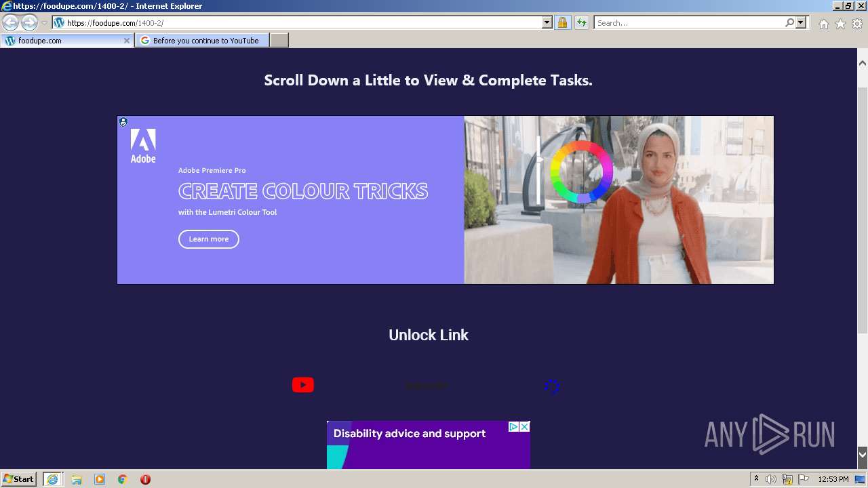The height and width of the screenshot is (488, 868).
Task: Open the Tools gear icon
Action: click(857, 23)
